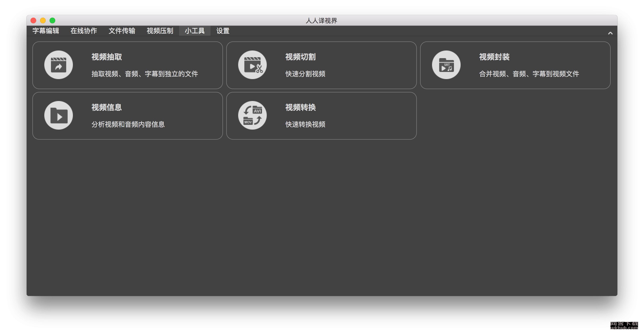
Task: Click the 视频信息 play folder icon
Action: tap(59, 116)
